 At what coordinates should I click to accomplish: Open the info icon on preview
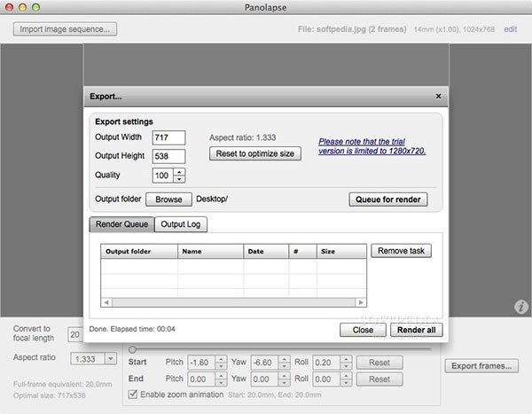pos(520,306)
